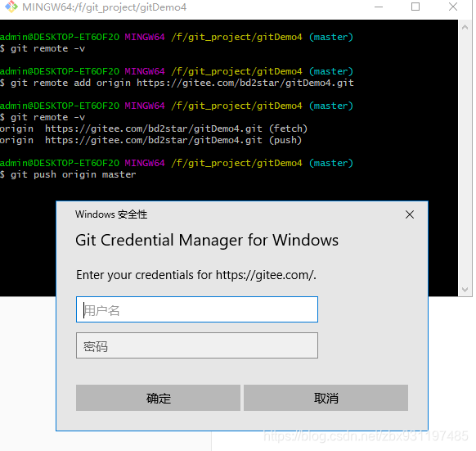The image size is (476, 451).
Task: Click the 'Windows 安全性' dialog title
Action: (x=111, y=214)
